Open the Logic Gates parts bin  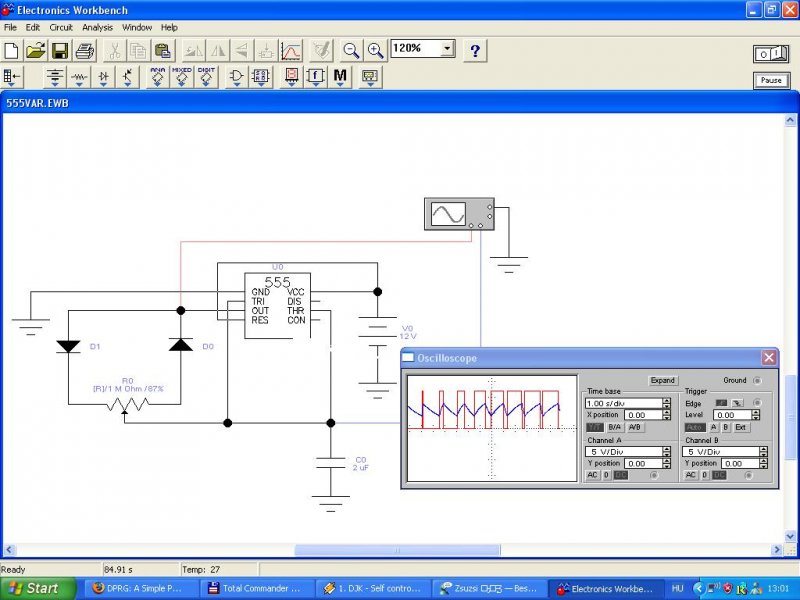coord(236,77)
